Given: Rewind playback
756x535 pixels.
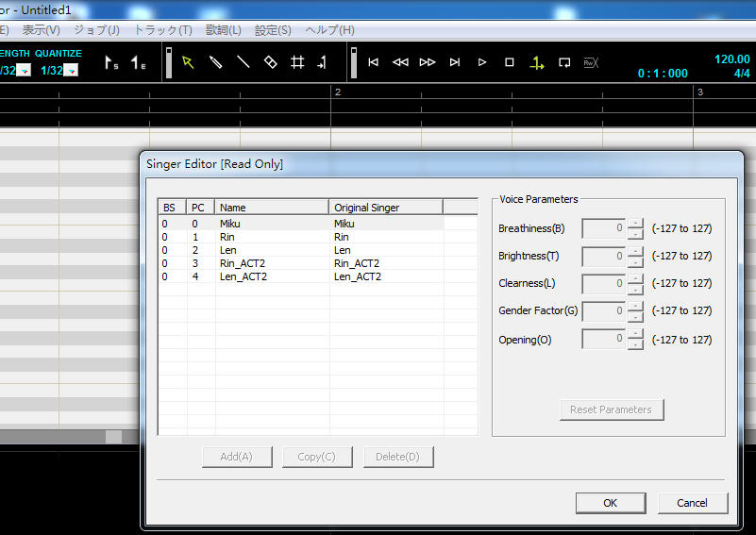Looking at the screenshot, I should pos(400,62).
